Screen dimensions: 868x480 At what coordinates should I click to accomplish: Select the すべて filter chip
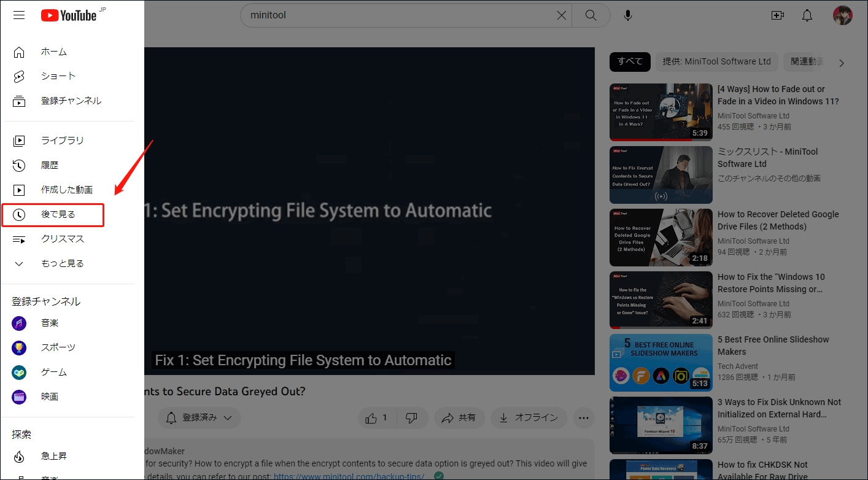(x=630, y=61)
